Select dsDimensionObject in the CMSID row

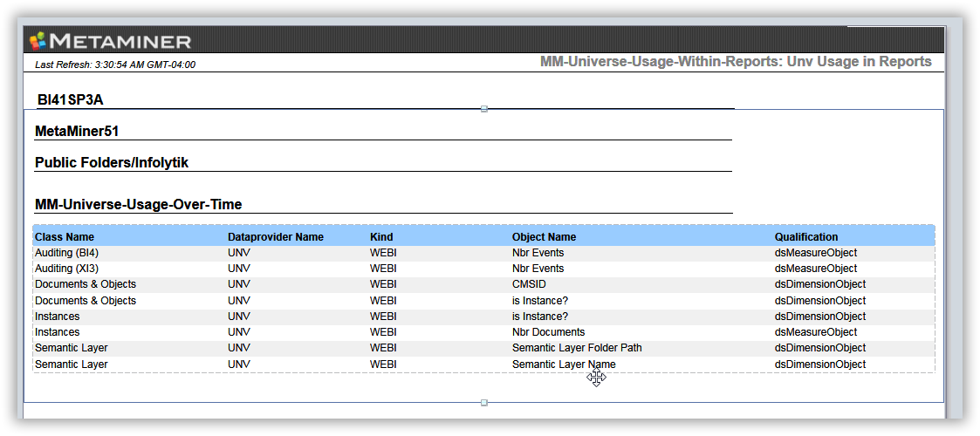tap(820, 284)
